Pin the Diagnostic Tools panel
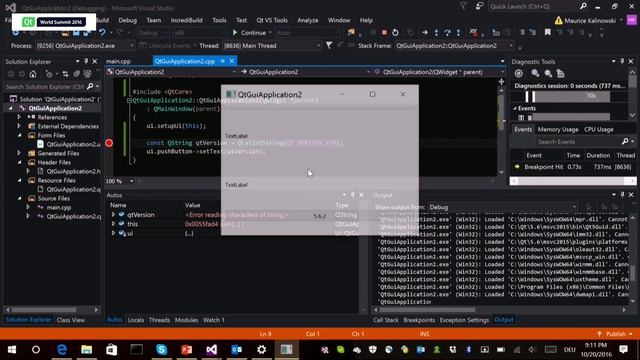This screenshot has height=360, width=640. pyautogui.click(x=622, y=61)
